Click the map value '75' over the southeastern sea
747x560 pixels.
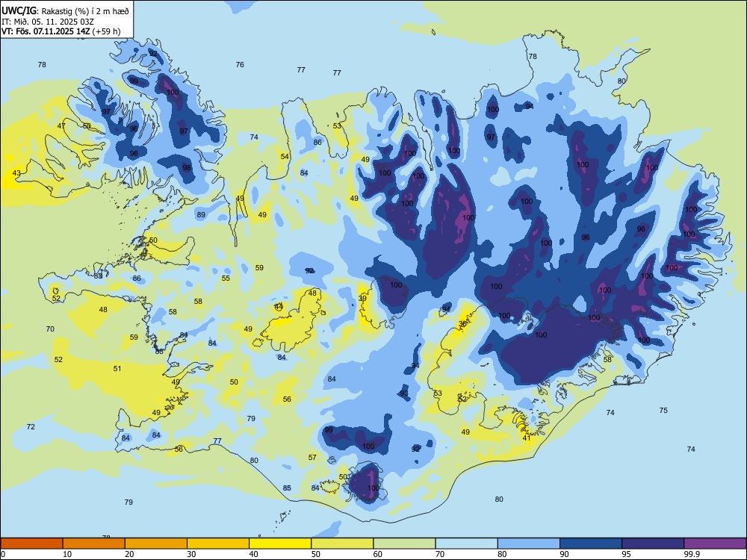(x=663, y=411)
